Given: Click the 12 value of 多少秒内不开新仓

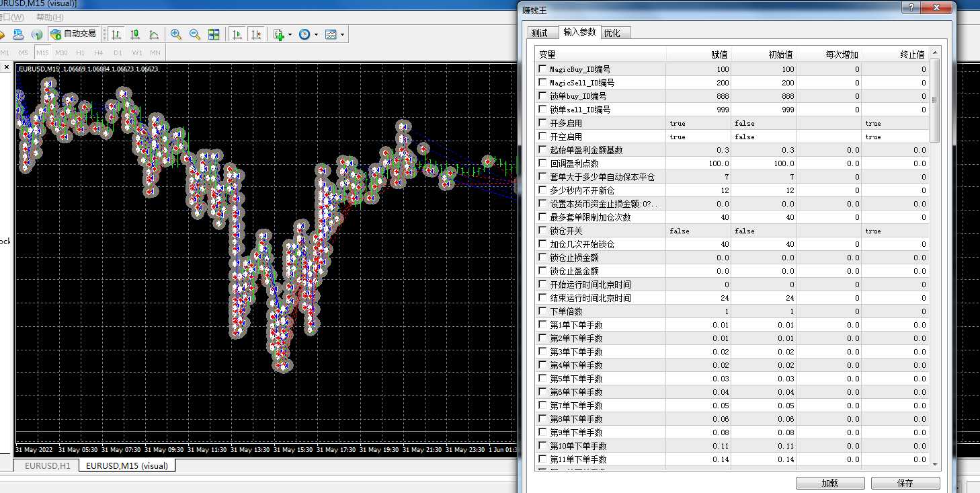Looking at the screenshot, I should point(724,190).
